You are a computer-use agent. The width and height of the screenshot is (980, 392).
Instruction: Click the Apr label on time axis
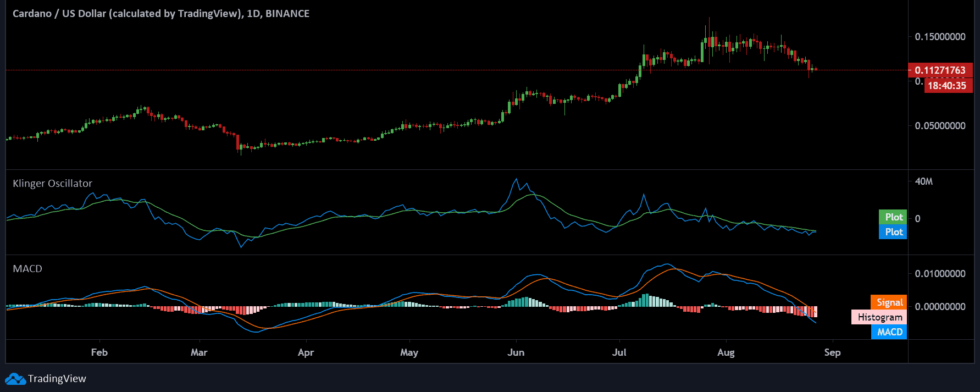pos(306,352)
